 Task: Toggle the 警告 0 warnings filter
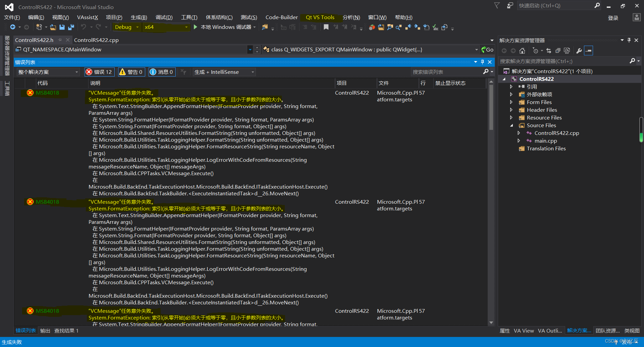[x=131, y=72]
